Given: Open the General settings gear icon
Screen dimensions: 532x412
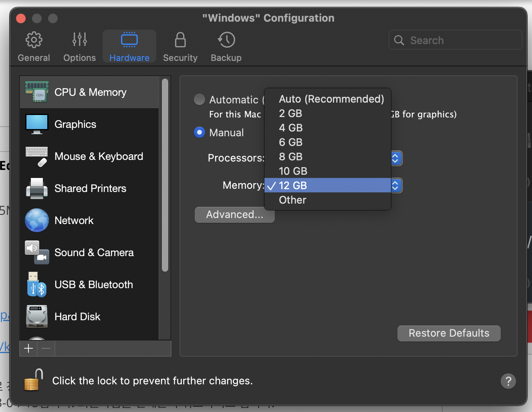Looking at the screenshot, I should [34, 40].
